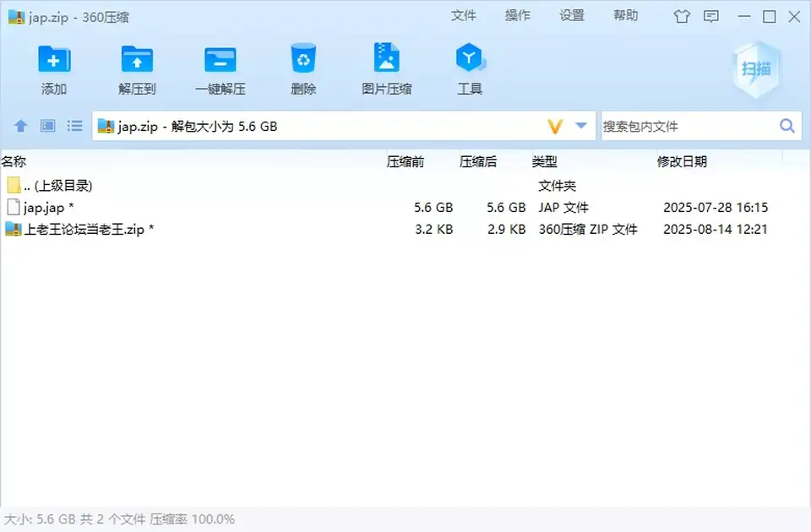811x532 pixels.
Task: Click the 扫描 (Scan) hexagon button
Action: click(x=756, y=68)
